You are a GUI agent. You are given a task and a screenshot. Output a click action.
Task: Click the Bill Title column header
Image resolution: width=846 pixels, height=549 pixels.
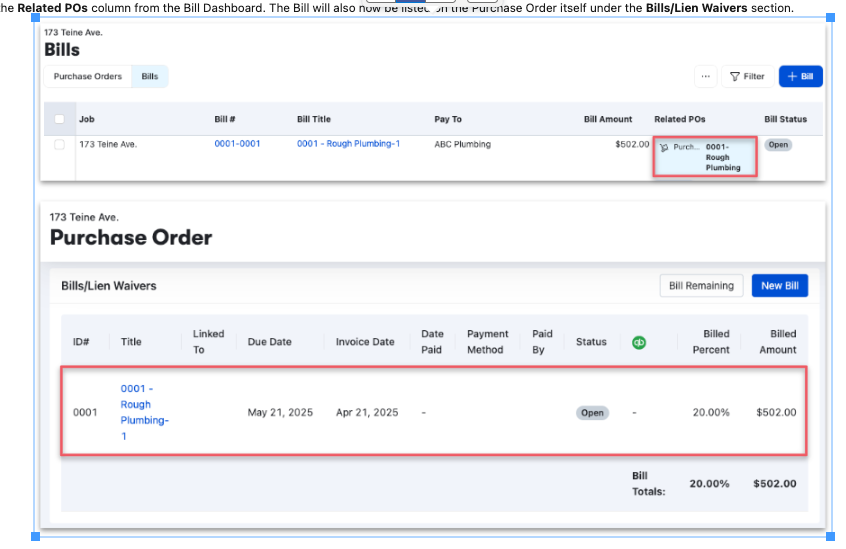(x=313, y=119)
